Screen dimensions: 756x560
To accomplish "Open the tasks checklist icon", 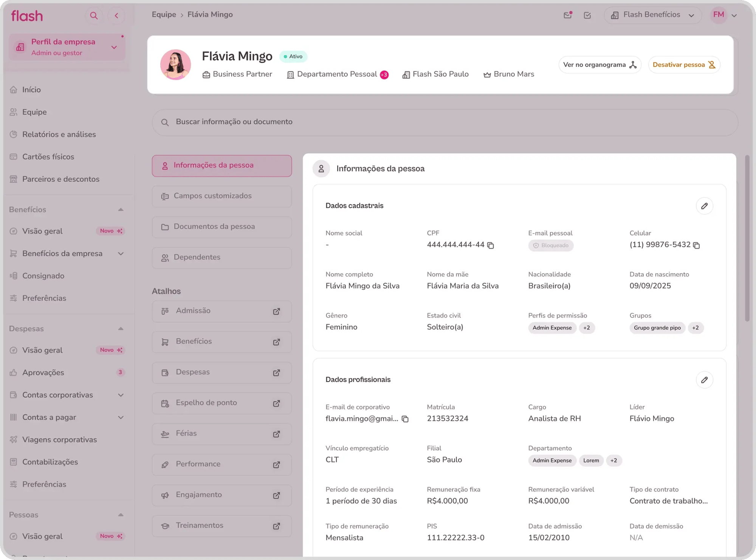I will click(587, 15).
